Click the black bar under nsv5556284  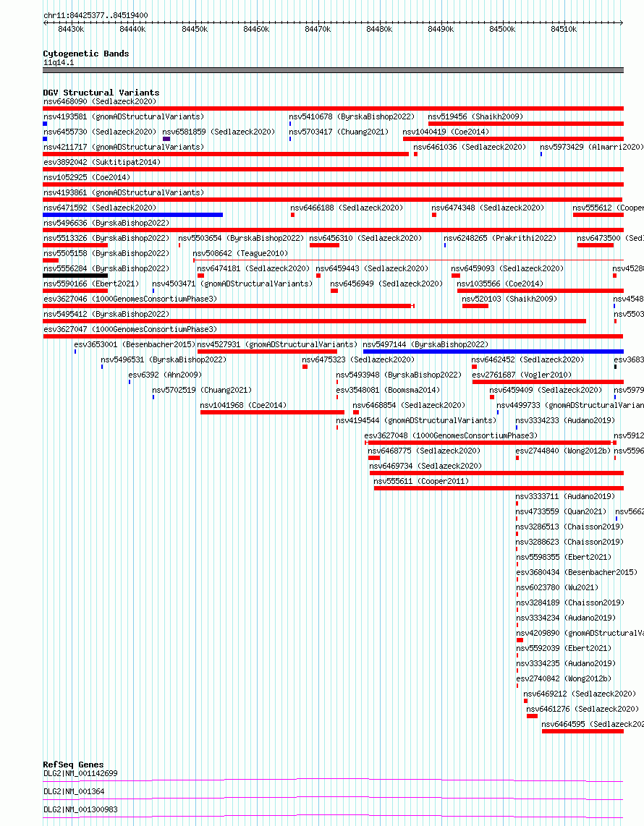pyautogui.click(x=75, y=276)
